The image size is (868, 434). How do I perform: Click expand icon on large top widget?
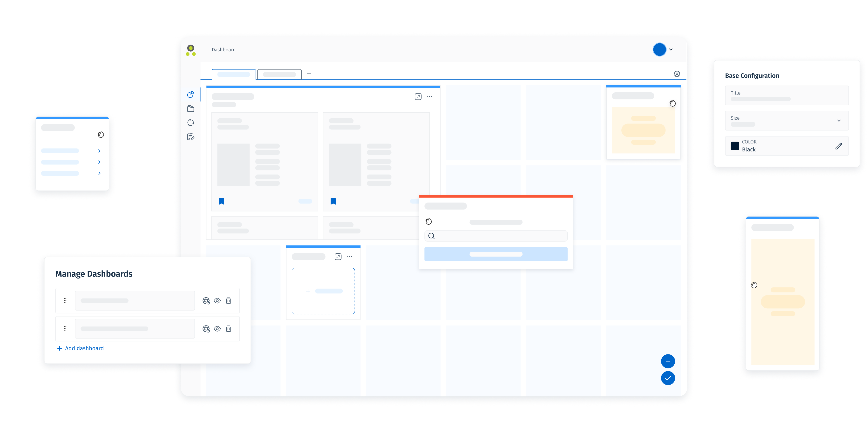418,97
